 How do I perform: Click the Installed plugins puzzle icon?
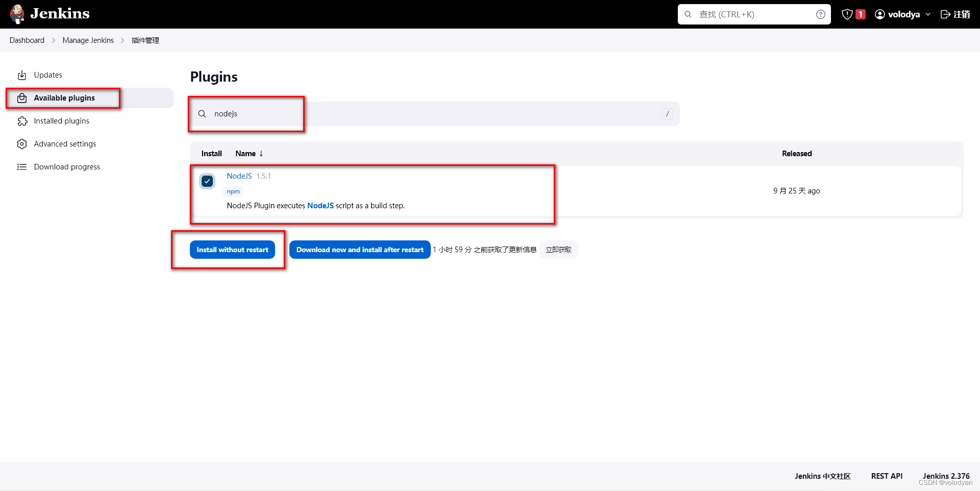point(22,121)
